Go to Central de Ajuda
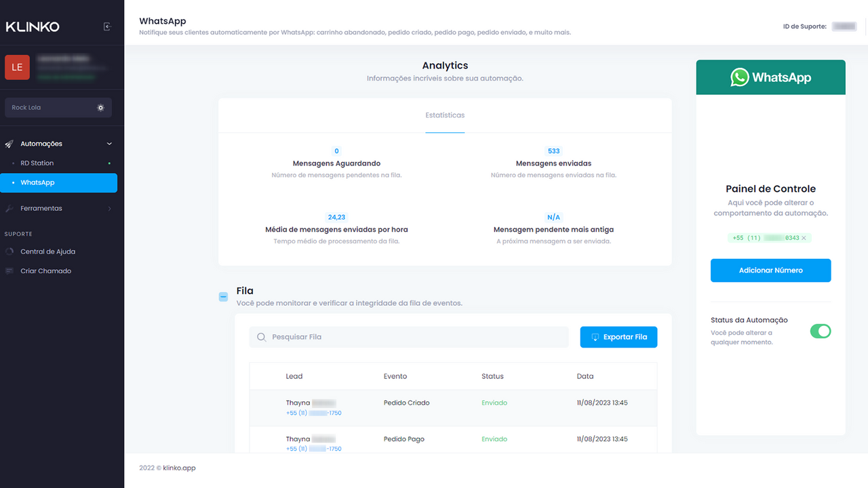The image size is (868, 488). click(47, 251)
